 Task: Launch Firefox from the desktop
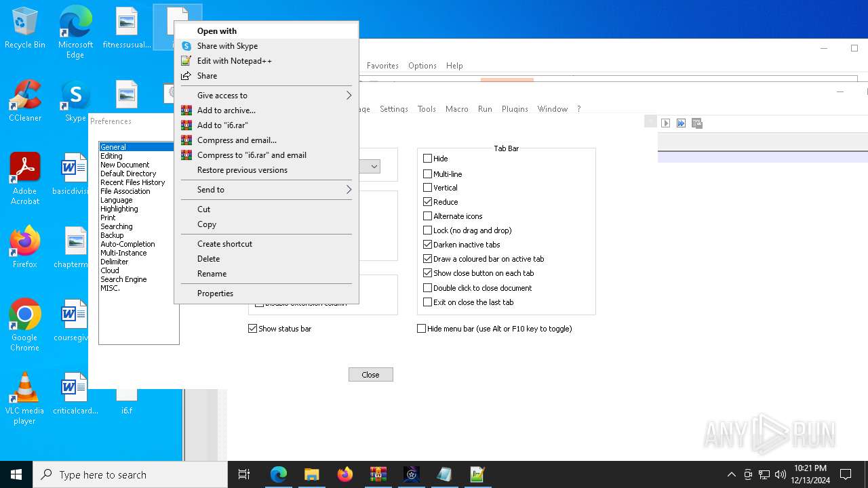pos(25,247)
